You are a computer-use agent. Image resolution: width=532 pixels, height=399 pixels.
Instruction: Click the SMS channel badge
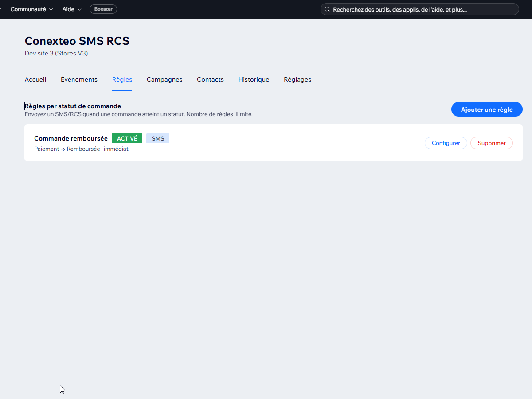158,138
